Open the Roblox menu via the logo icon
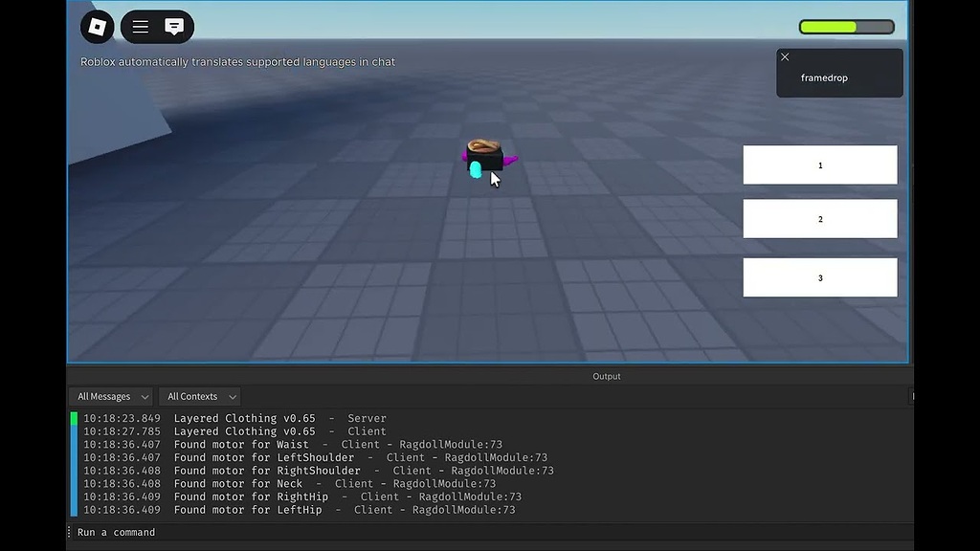Viewport: 980px width, 551px height. point(96,26)
